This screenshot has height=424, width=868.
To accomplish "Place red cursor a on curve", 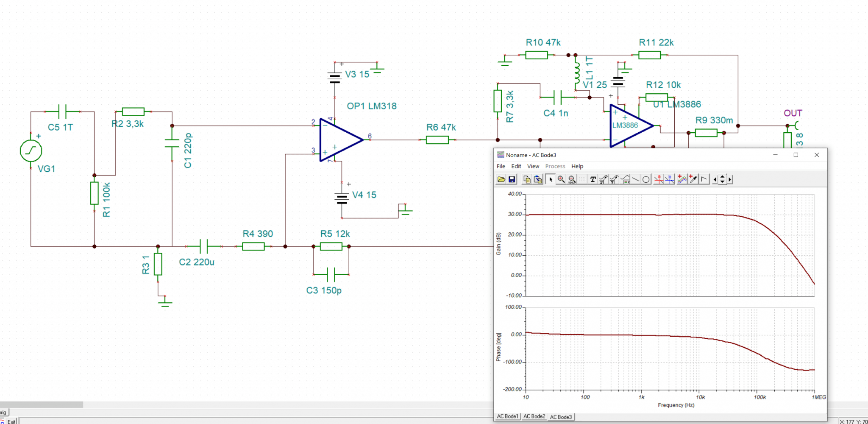I will (659, 179).
